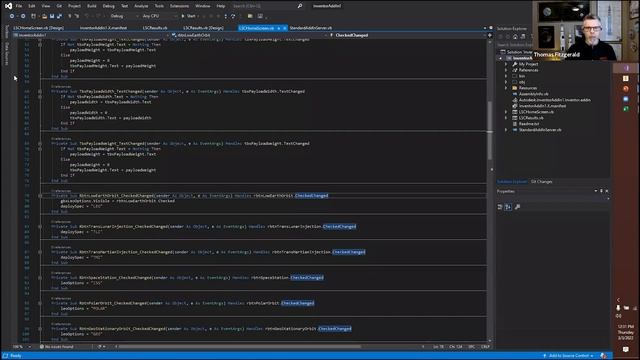Open the Extensions menu
The height and width of the screenshot is (360, 640).
click(179, 6)
